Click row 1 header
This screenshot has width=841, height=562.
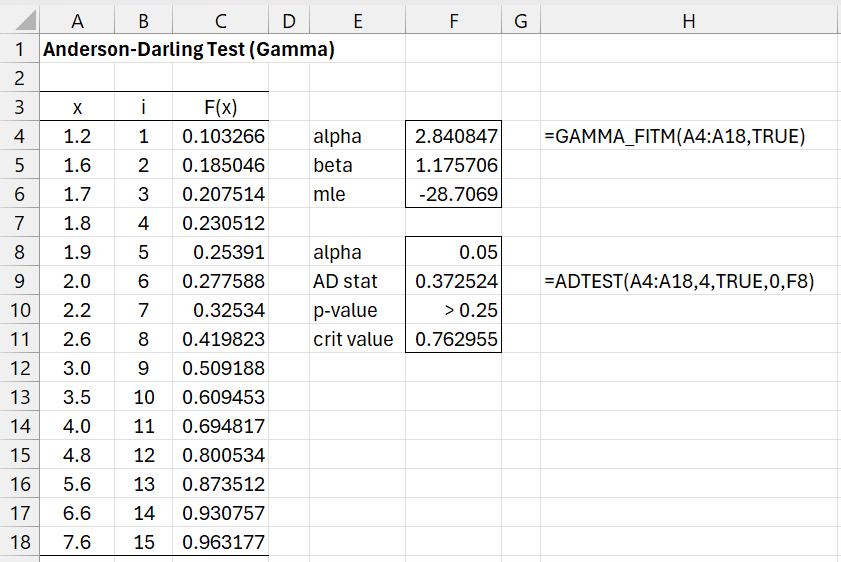pyautogui.click(x=19, y=49)
